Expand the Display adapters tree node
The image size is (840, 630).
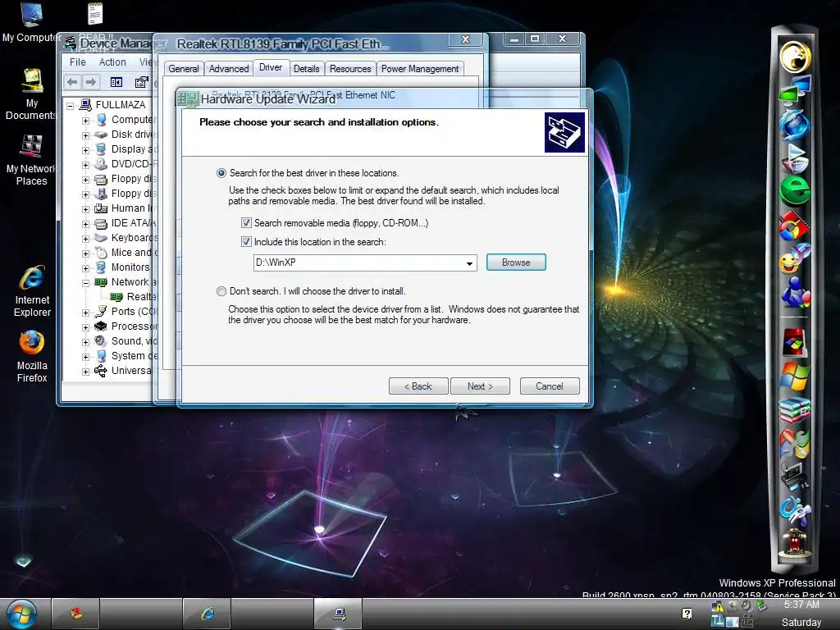pyautogui.click(x=85, y=150)
